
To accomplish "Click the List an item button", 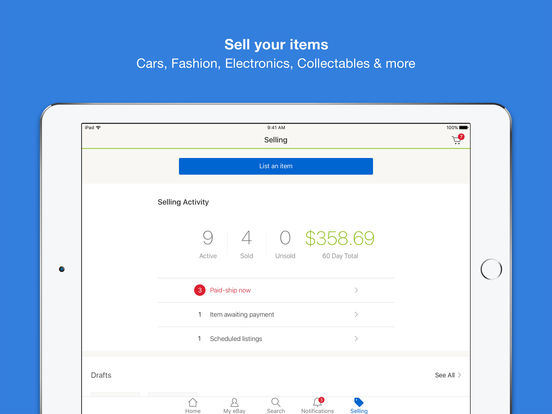I will [276, 166].
